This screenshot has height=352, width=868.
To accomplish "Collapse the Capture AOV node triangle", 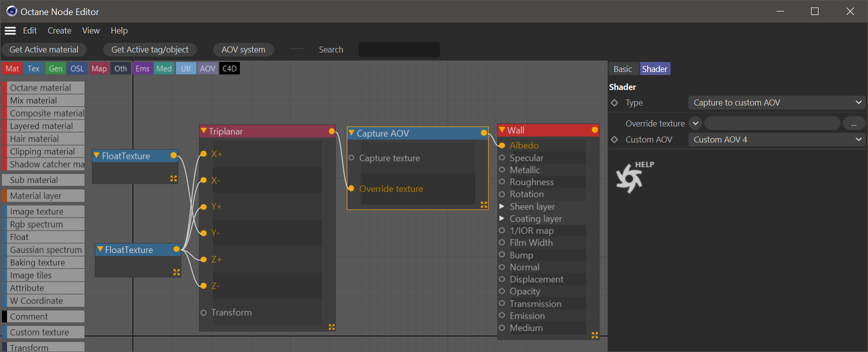I will [x=352, y=133].
